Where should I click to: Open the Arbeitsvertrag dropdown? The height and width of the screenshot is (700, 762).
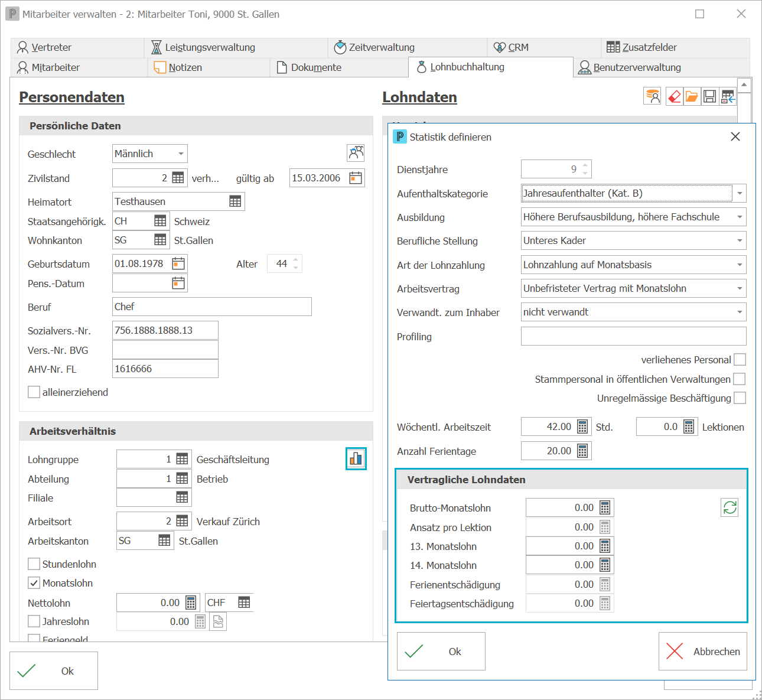(740, 288)
